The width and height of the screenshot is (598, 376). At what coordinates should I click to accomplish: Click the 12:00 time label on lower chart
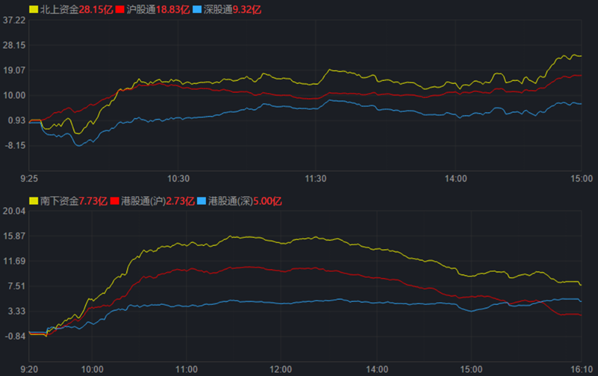pyautogui.click(x=281, y=369)
